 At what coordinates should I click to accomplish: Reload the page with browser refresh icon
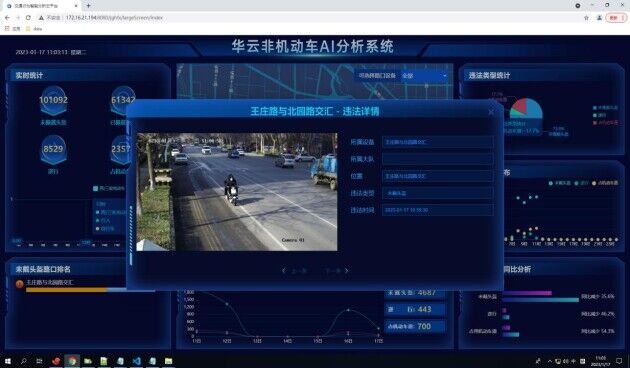pyautogui.click(x=28, y=18)
